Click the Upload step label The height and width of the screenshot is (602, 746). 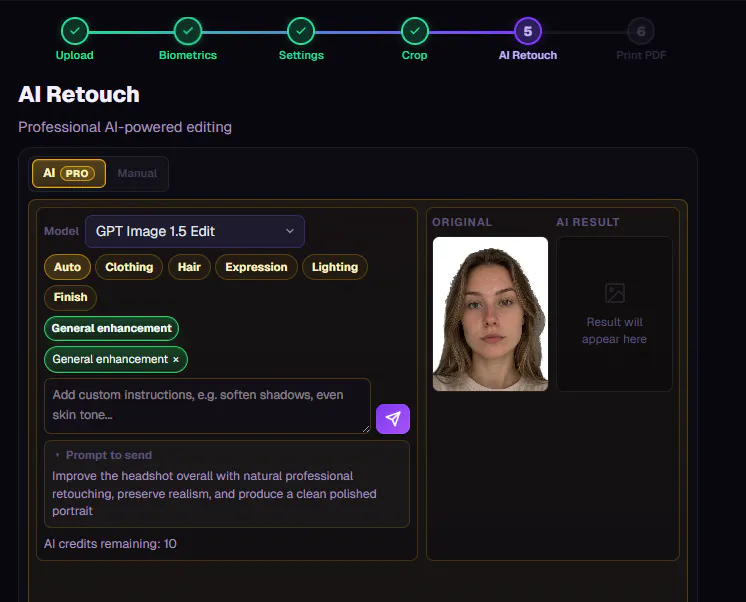click(x=75, y=55)
